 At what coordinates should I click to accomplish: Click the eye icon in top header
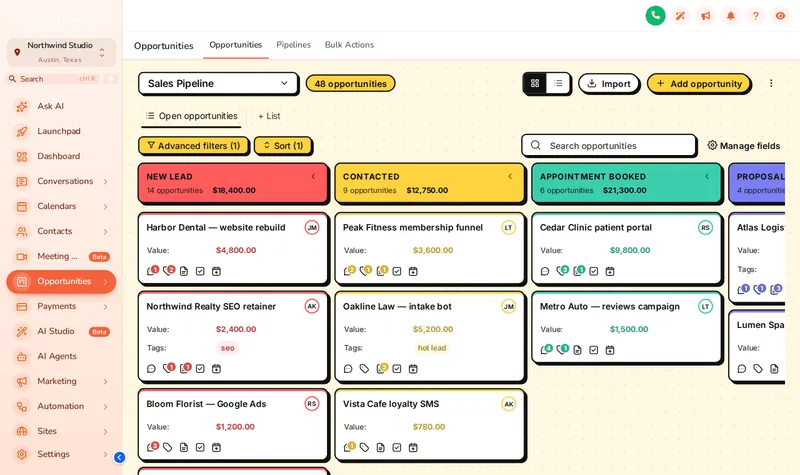coord(780,16)
